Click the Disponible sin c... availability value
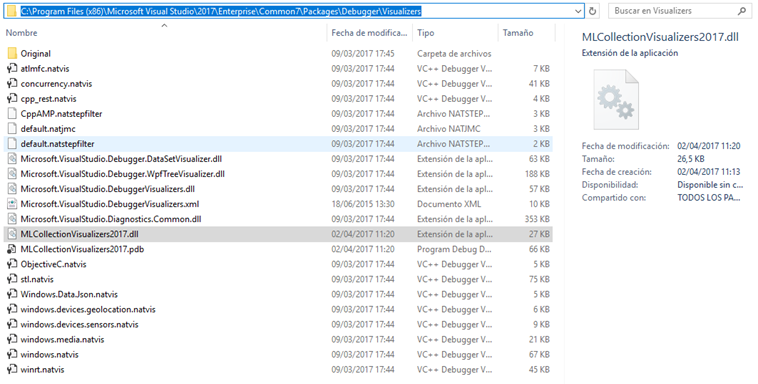This screenshot has height=384, width=758. click(710, 185)
